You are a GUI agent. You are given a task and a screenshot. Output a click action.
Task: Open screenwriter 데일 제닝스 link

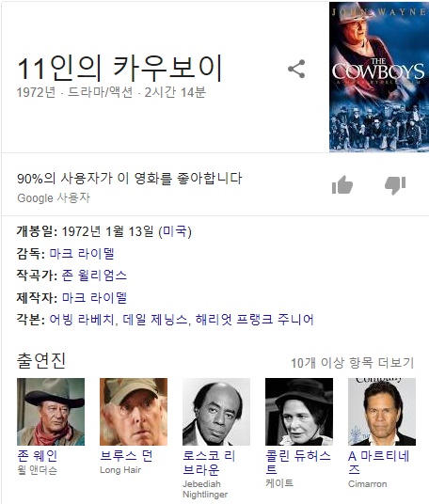154,320
